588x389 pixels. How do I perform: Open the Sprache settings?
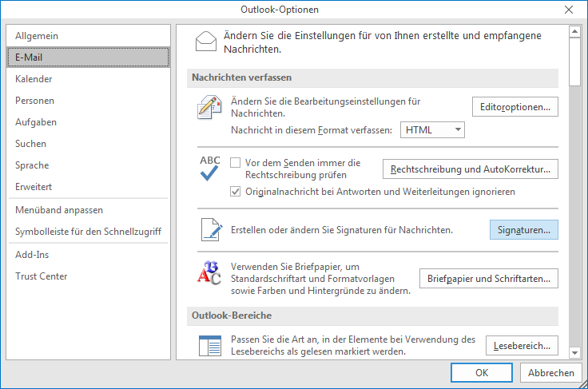coord(88,165)
